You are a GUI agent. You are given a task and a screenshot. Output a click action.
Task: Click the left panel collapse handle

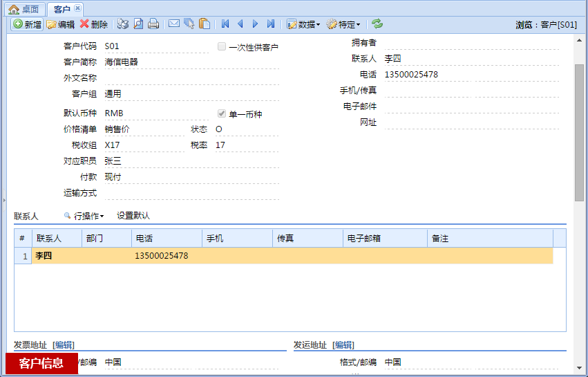[4, 200]
